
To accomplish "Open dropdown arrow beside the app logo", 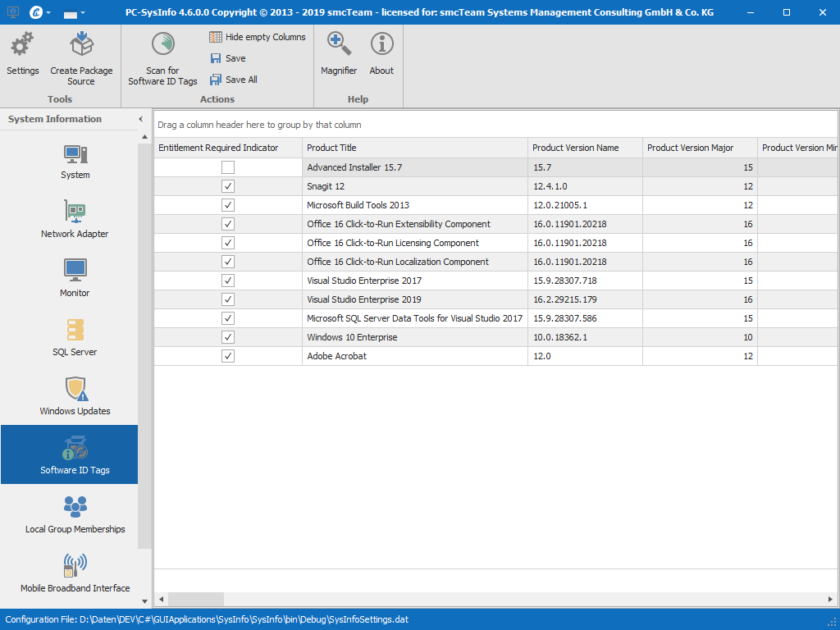I will [x=48, y=12].
